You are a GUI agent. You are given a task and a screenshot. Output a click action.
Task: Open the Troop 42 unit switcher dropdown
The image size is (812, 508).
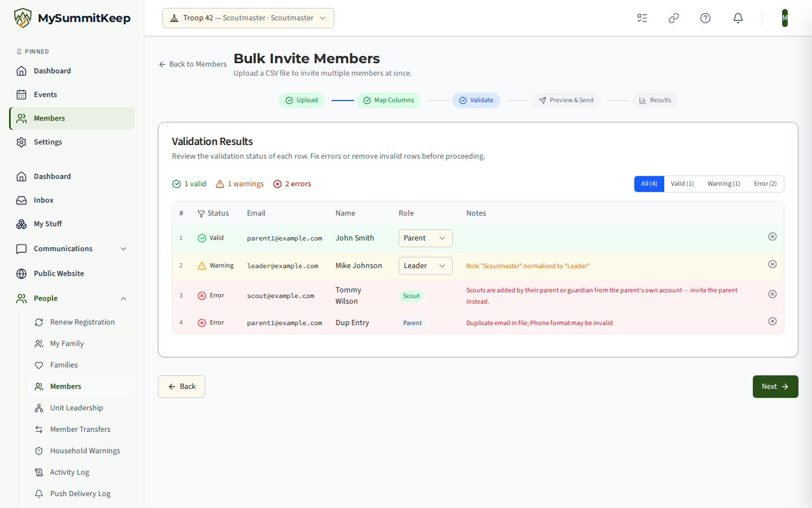pos(248,18)
